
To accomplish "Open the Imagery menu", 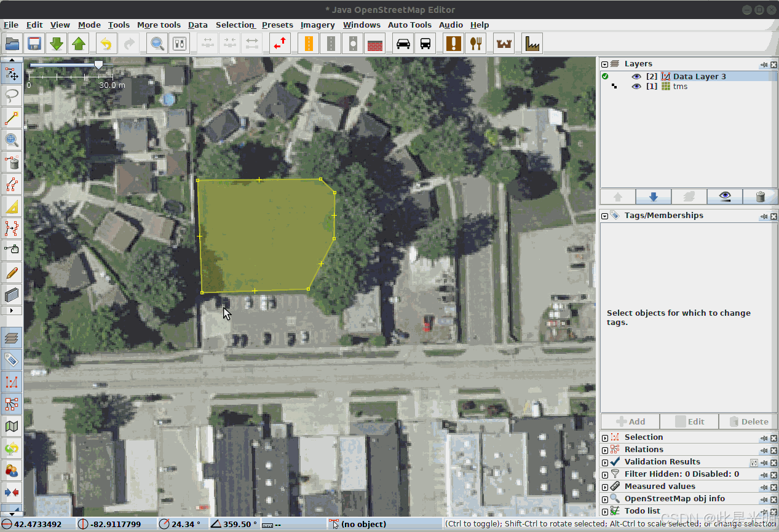I will pyautogui.click(x=317, y=25).
